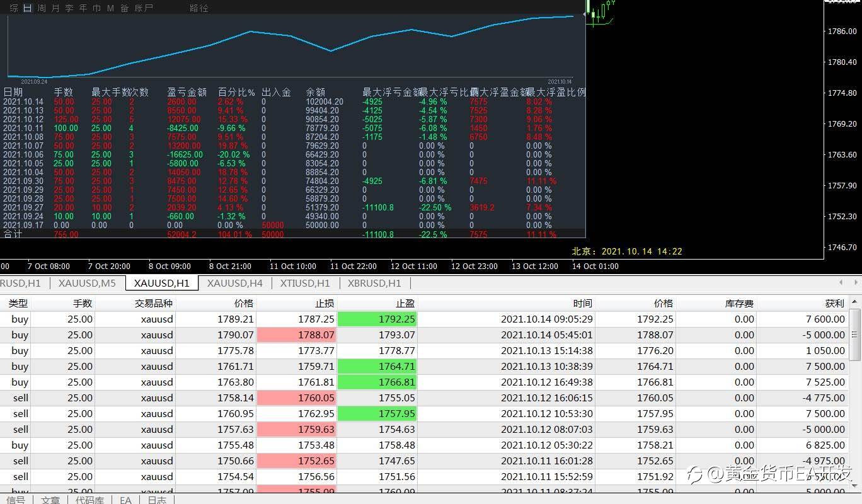The width and height of the screenshot is (862, 504).
Task: Click the 11 Oct 10:00 time axis label
Action: coord(293,266)
